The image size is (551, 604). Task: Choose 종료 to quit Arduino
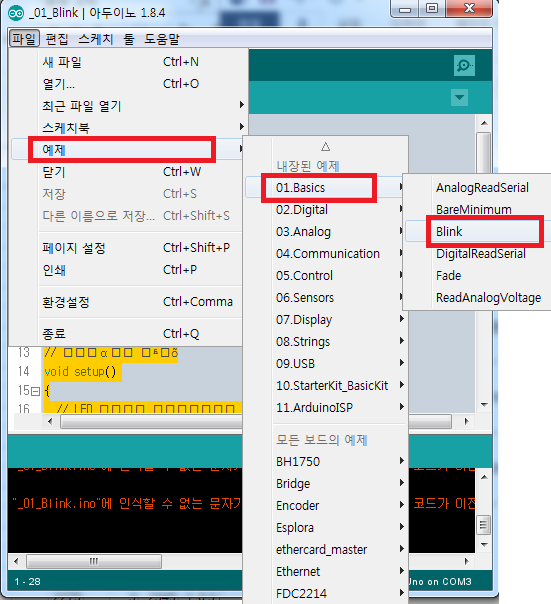click(x=128, y=334)
